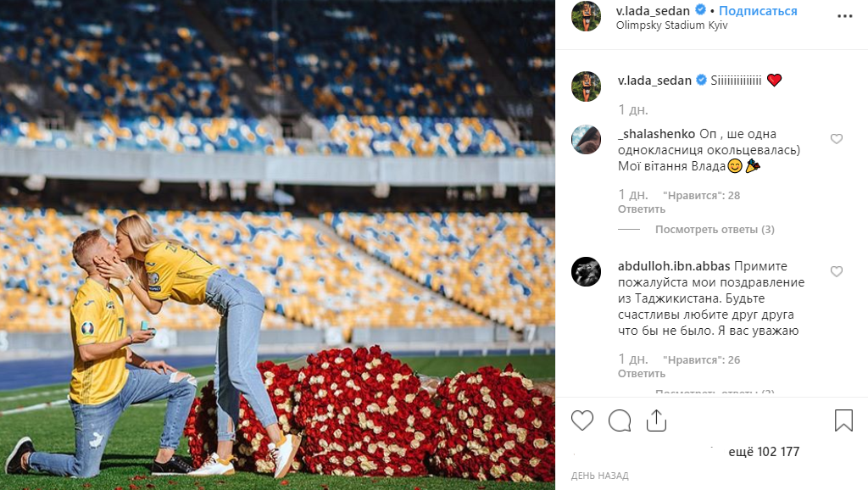
Task: Open the three-dots more options menu
Action: point(845,16)
